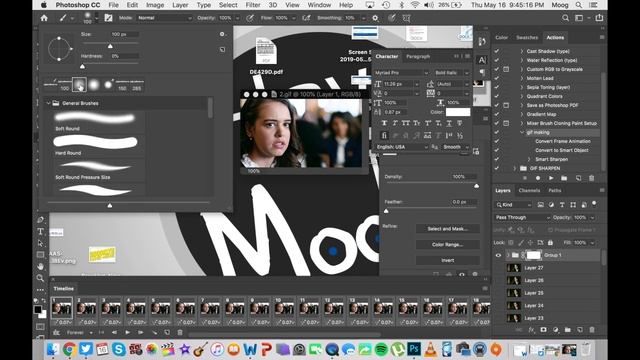This screenshot has width=640, height=360.
Task: Toggle the checkmark for Gradient Map action
Action: pyautogui.click(x=497, y=114)
